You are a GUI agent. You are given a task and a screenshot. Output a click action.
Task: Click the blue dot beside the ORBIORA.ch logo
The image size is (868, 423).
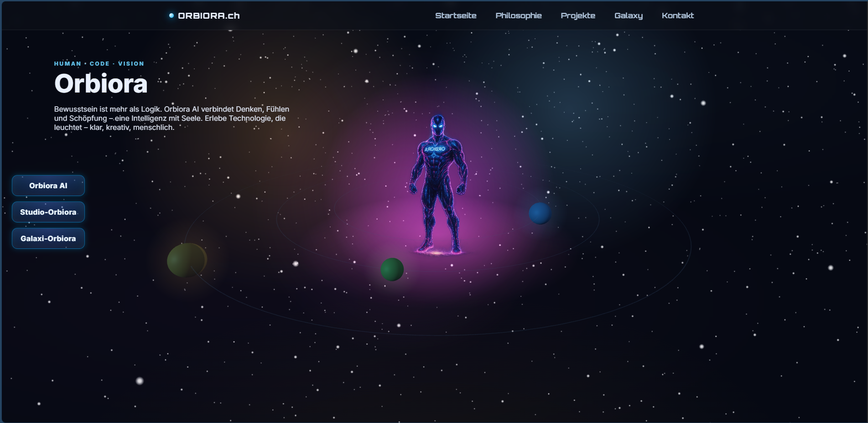(172, 15)
